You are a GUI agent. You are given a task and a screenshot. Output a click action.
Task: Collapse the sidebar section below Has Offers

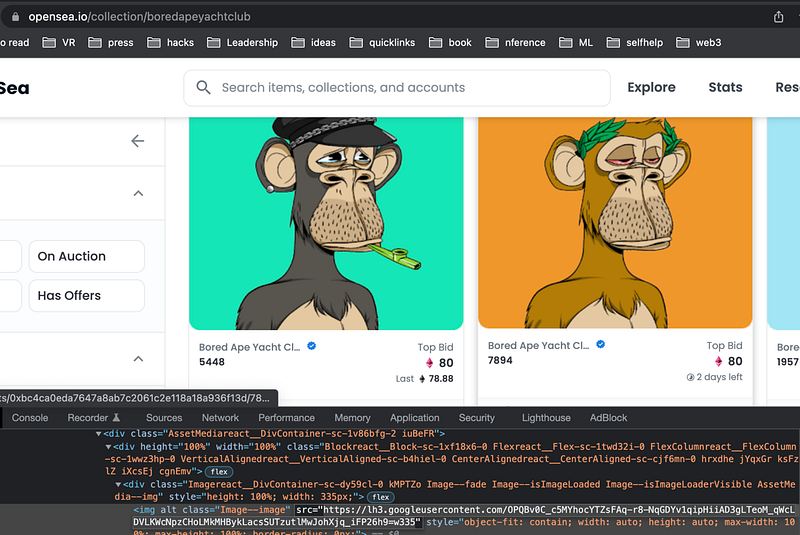point(138,359)
